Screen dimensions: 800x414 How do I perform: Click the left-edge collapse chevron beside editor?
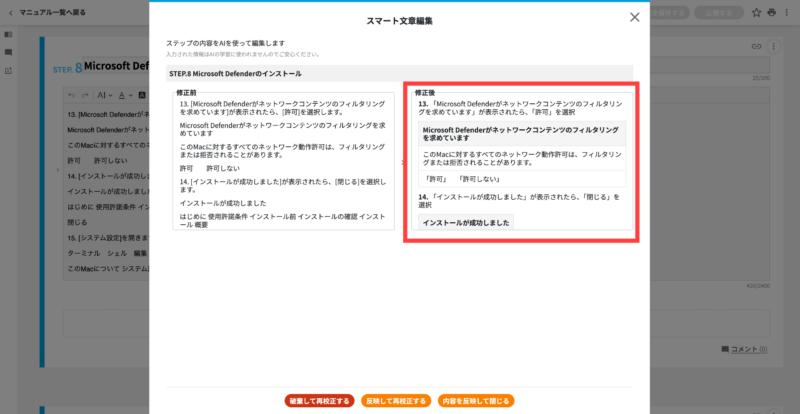[x=57, y=169]
